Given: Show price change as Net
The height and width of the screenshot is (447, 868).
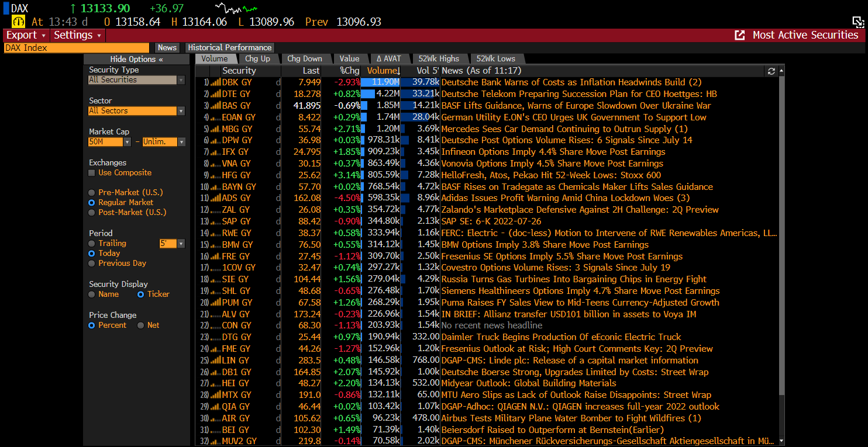Looking at the screenshot, I should [x=140, y=325].
